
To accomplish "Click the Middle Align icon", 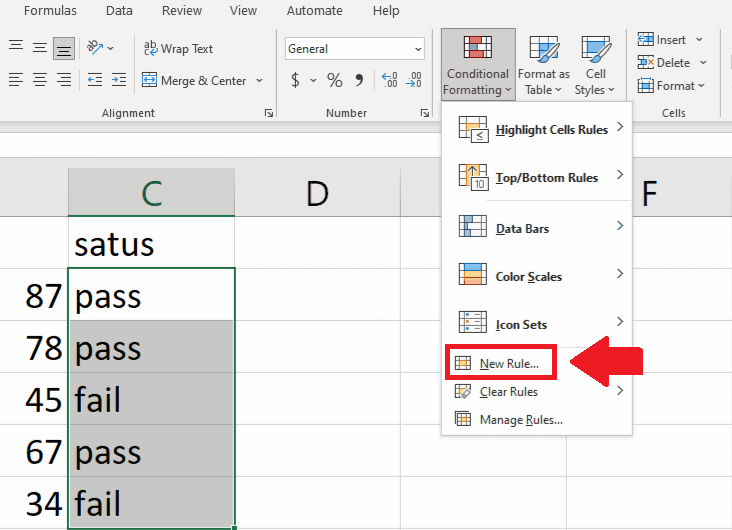I will [x=40, y=48].
